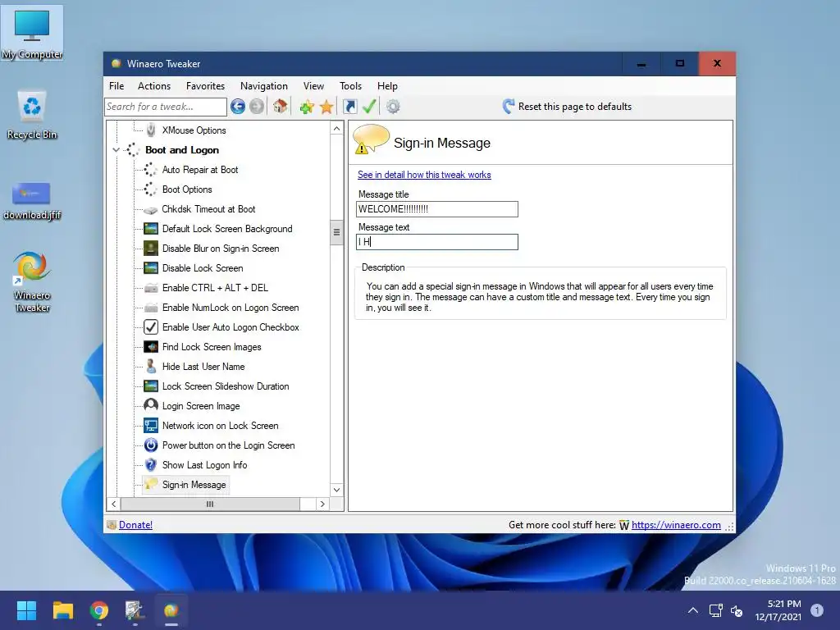Click the Find Lock Screen Images icon
The height and width of the screenshot is (630, 840).
tap(151, 347)
